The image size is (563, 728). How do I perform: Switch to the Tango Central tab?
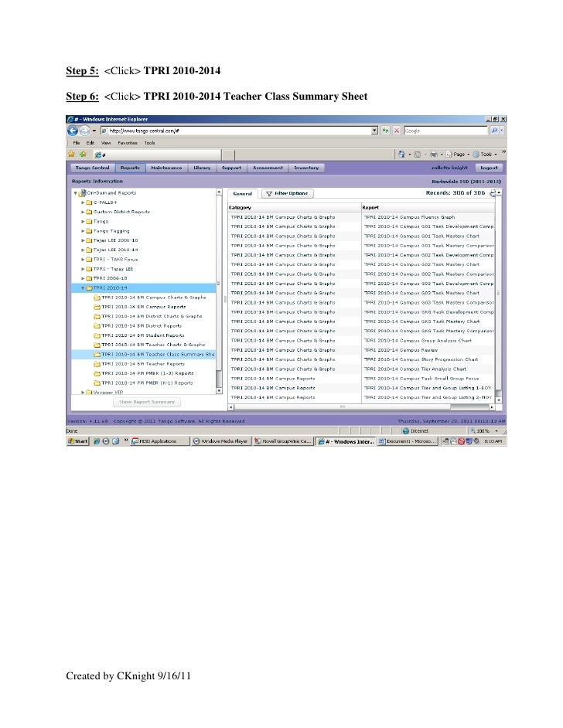(93, 168)
